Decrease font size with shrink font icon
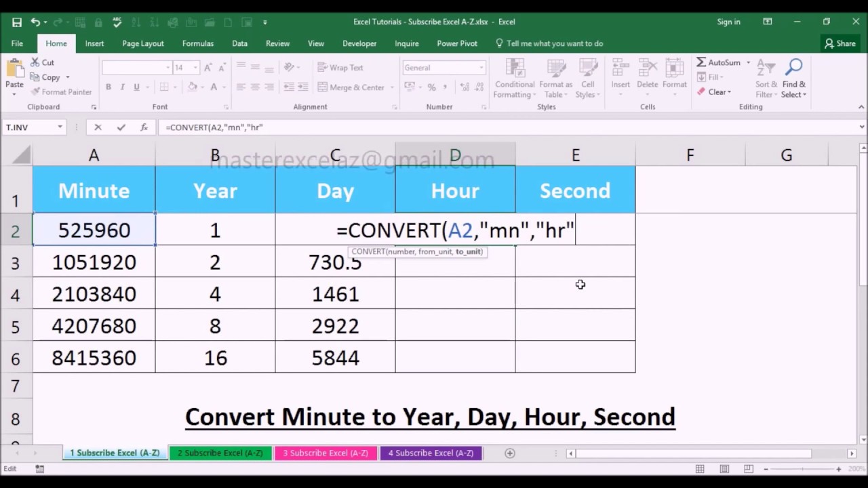This screenshot has height=488, width=868. coord(223,68)
